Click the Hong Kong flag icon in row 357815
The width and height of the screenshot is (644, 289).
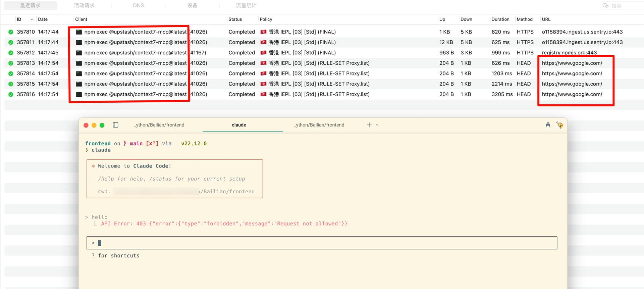[263, 84]
